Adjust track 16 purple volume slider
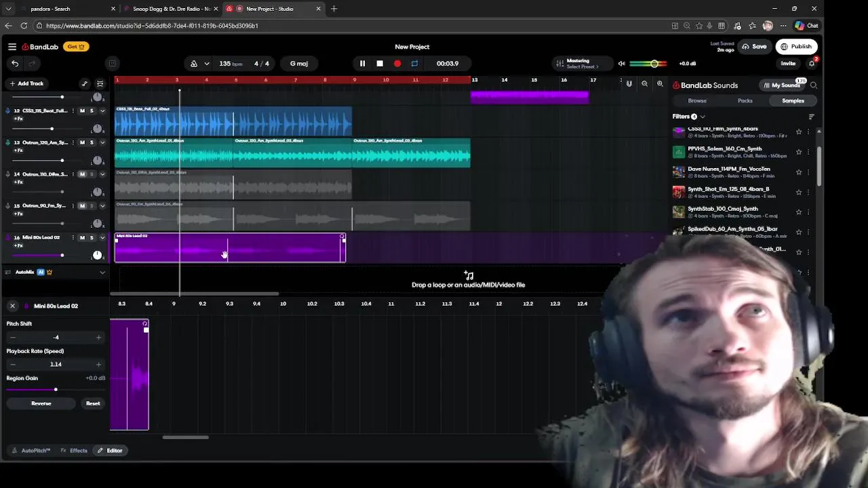This screenshot has height=488, width=868. coord(62,256)
